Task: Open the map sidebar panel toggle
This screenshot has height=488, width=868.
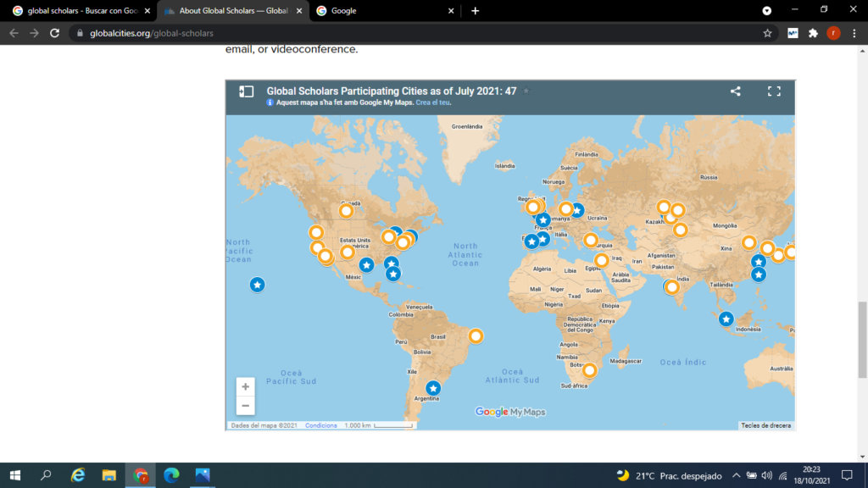Action: coord(246,91)
